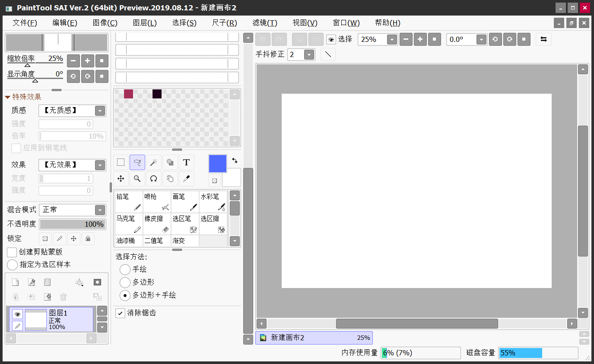Open the 手抖修正 stabilizer dropdown
This screenshot has width=594, height=364.
pos(309,54)
